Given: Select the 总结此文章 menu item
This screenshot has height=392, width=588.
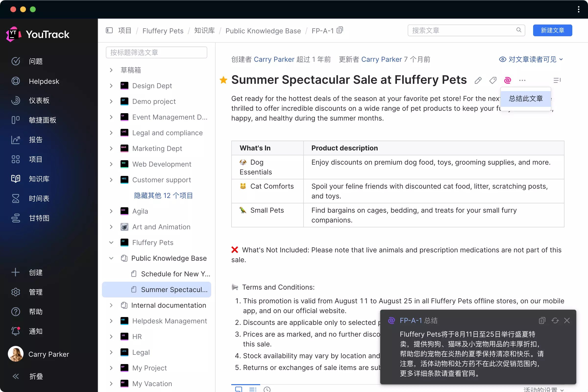Looking at the screenshot, I should (526, 98).
